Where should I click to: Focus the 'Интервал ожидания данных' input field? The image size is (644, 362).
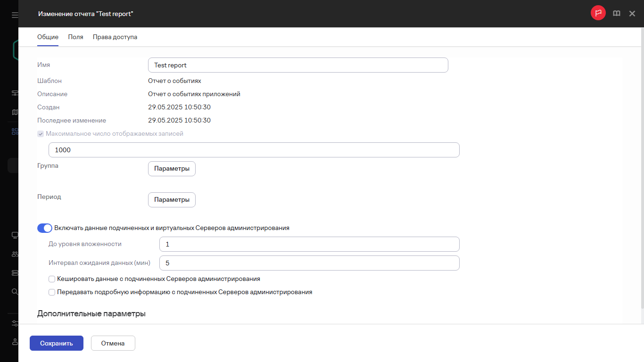click(309, 263)
